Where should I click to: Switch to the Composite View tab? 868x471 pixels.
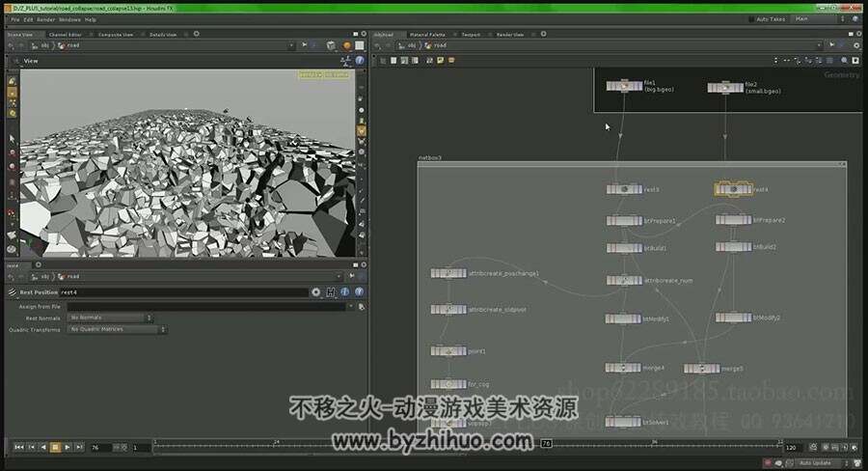(116, 35)
